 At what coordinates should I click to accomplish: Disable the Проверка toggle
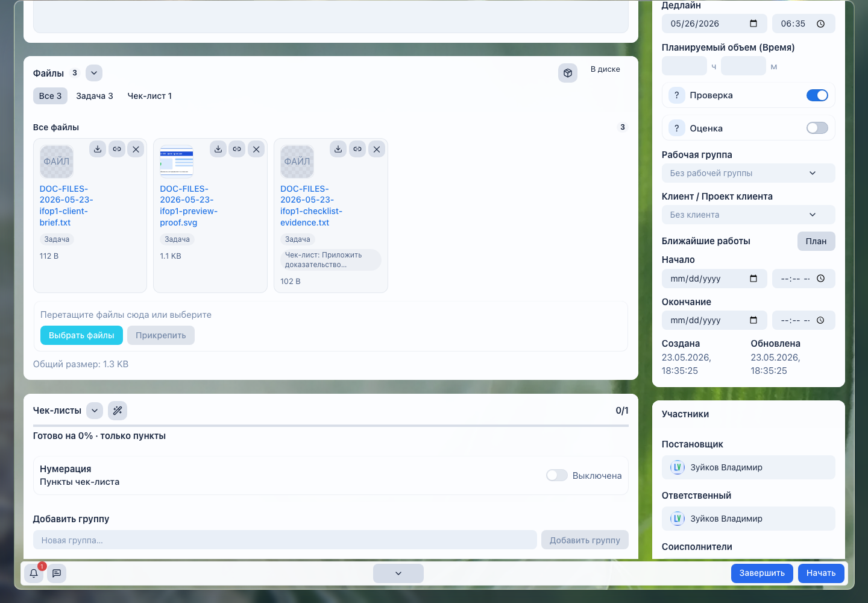click(x=817, y=95)
